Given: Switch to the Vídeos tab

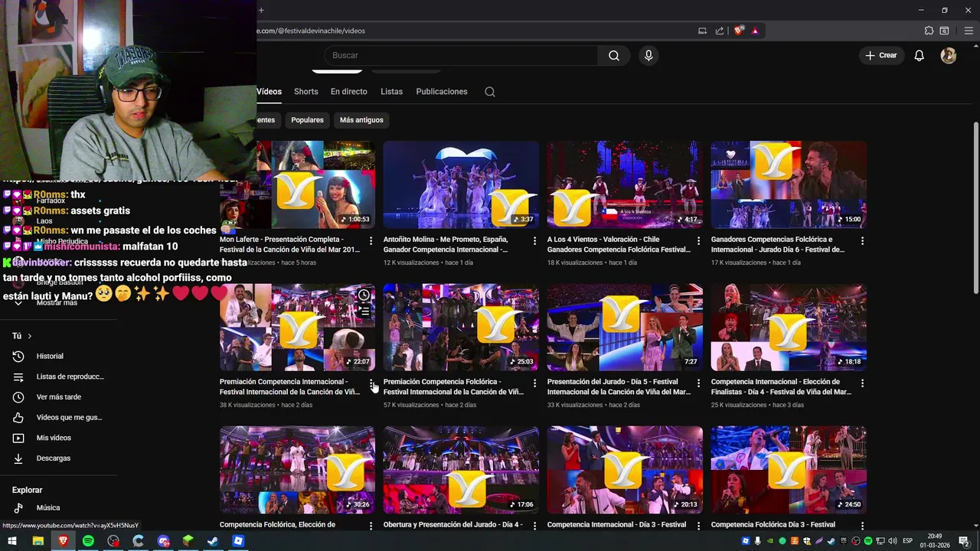Looking at the screenshot, I should pos(269,92).
